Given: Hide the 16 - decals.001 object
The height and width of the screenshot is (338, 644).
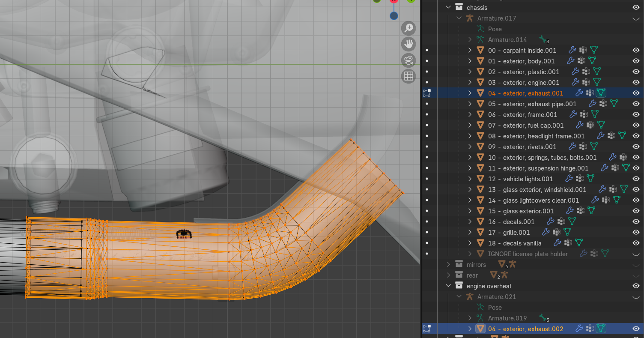Looking at the screenshot, I should tap(636, 221).
